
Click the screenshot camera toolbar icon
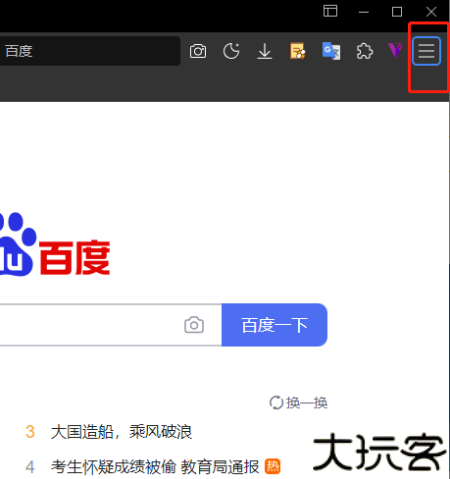pos(198,51)
